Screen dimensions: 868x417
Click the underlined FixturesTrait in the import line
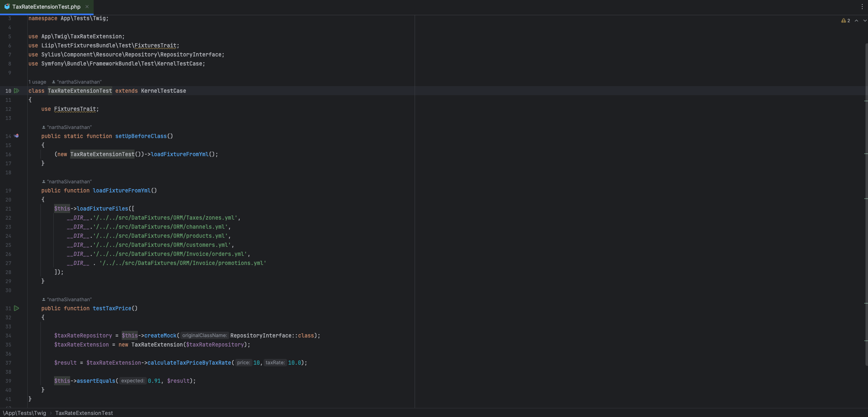click(x=156, y=46)
